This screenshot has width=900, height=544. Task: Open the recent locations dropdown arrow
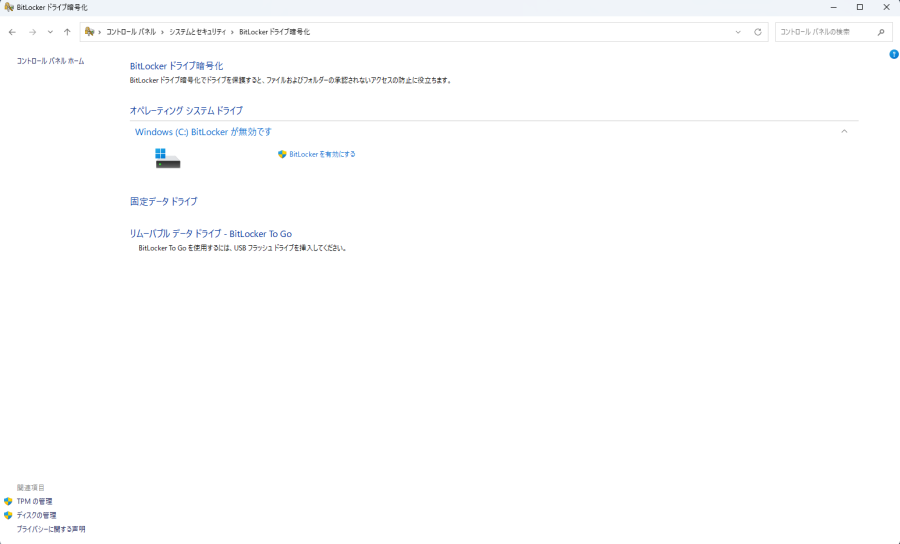51,32
